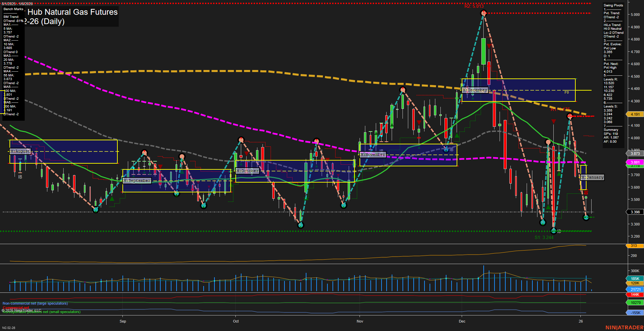
Task: Click the R2: 5.013 resistance label
Action: [474, 6]
